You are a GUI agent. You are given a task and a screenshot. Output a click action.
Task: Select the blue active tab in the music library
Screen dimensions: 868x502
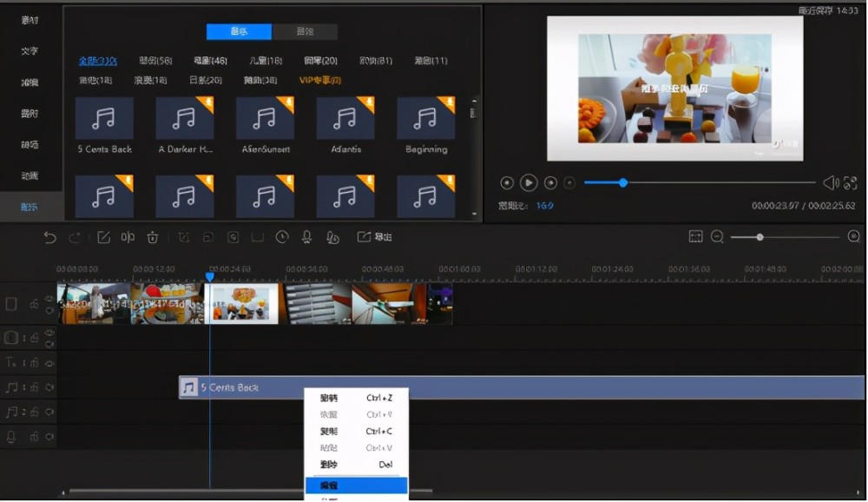(x=240, y=31)
